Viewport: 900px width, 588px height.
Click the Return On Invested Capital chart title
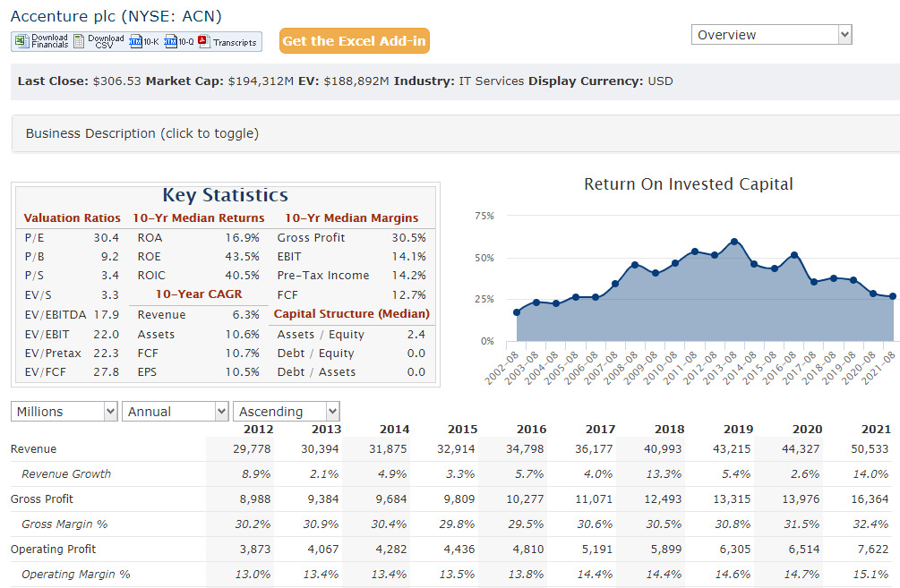pyautogui.click(x=688, y=184)
